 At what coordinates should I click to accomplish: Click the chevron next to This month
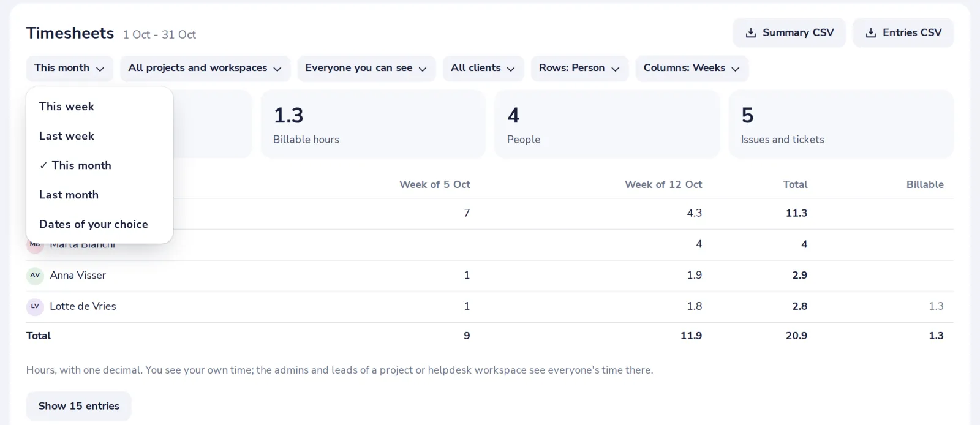click(x=100, y=69)
